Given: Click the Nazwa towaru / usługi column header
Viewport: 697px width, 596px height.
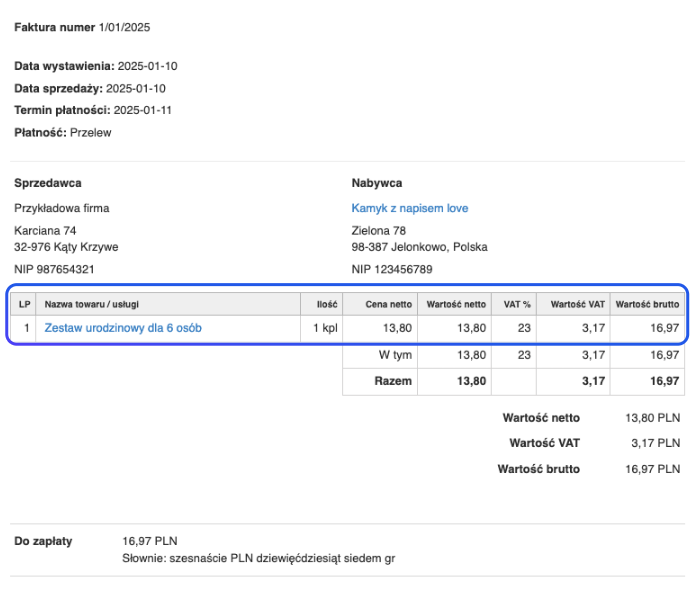Looking at the screenshot, I should (x=91, y=303).
